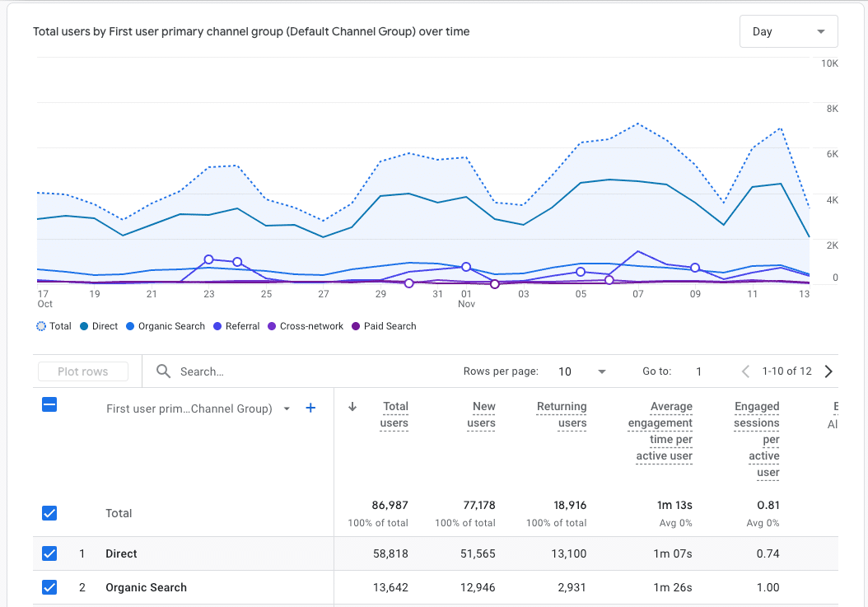The width and height of the screenshot is (868, 607).
Task: Click the Nov 01 Referral data point
Action: coord(466,267)
